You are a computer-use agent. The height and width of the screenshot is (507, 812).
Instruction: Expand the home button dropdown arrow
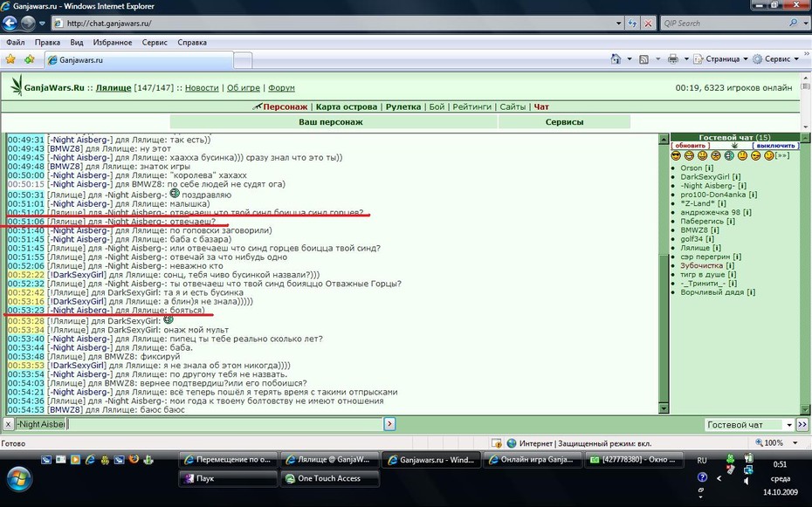point(630,59)
